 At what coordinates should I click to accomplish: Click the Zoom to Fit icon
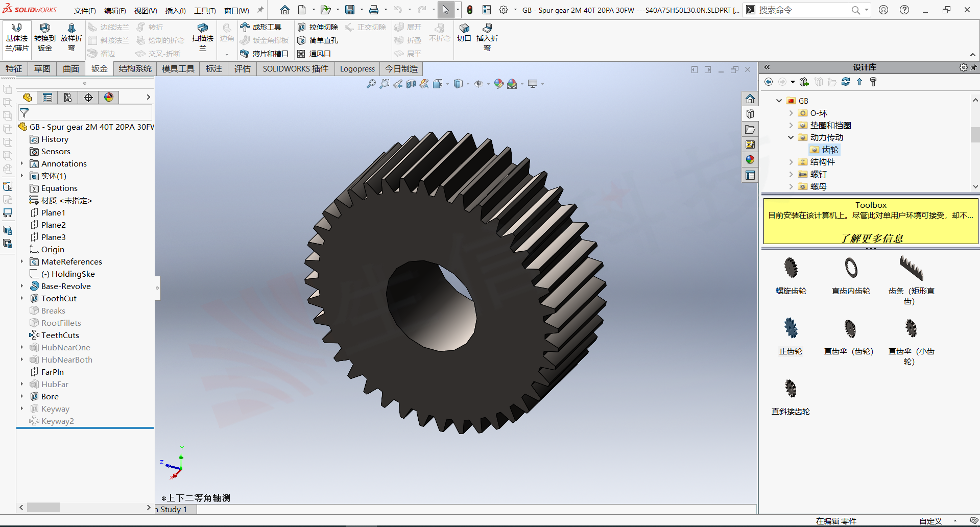click(371, 84)
